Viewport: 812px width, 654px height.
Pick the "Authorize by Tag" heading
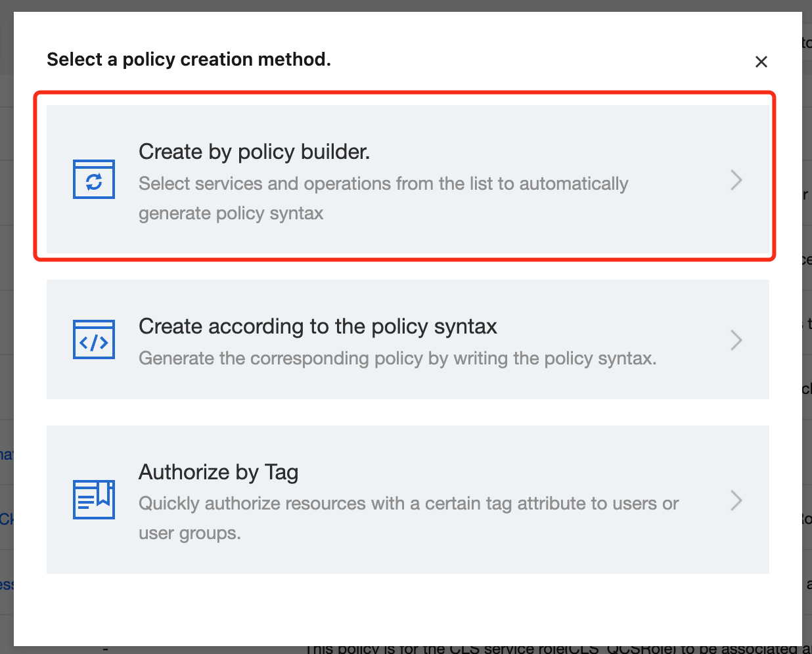219,472
